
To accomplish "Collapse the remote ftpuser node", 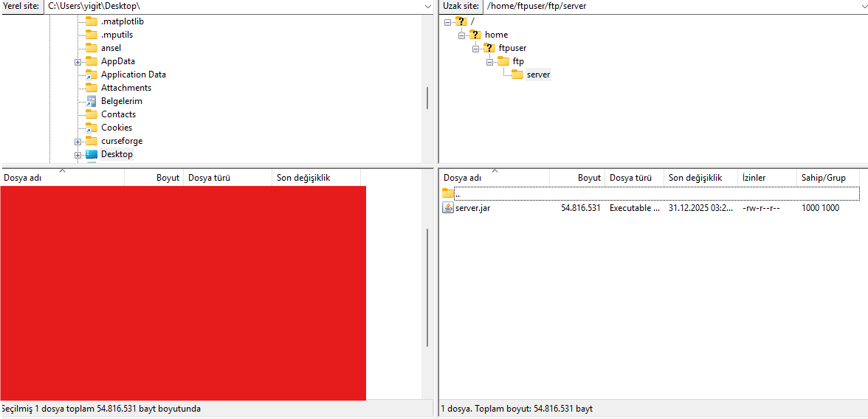I will click(475, 49).
